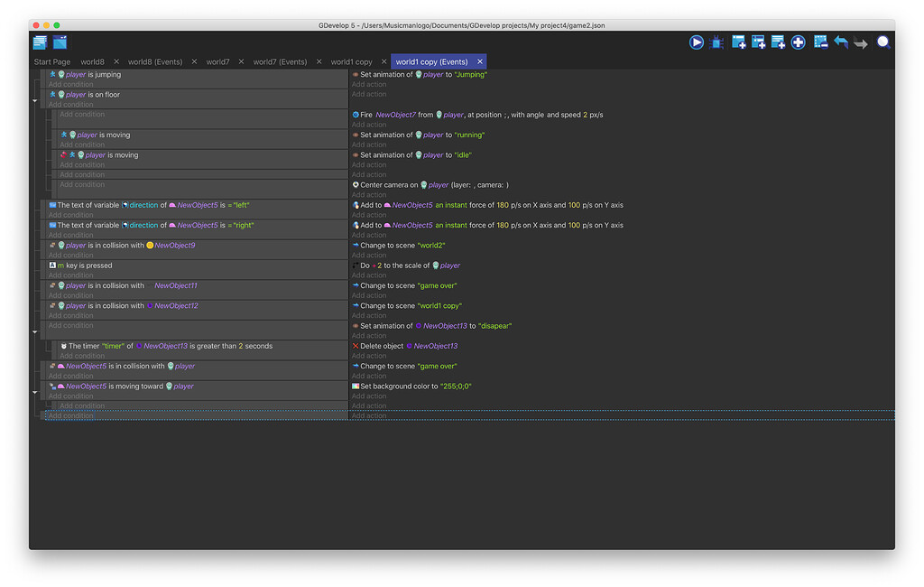924x587 pixels.
Task: Undo the last change
Action: (x=839, y=41)
